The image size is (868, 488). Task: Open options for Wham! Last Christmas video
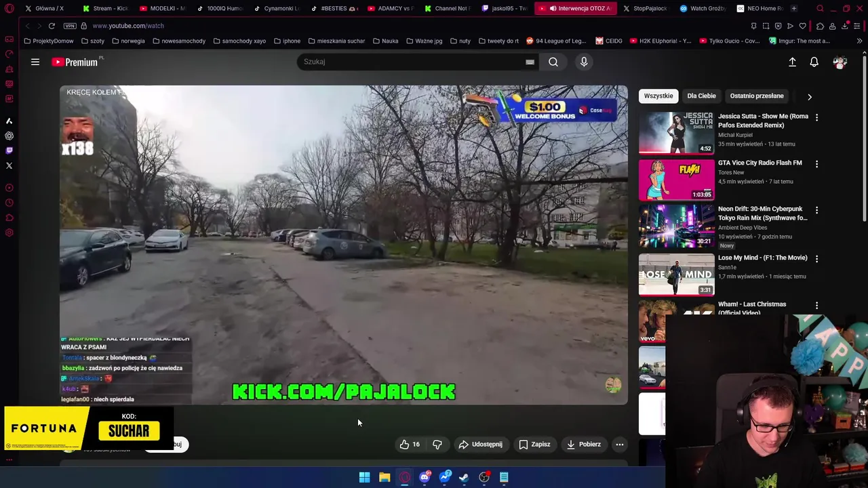pyautogui.click(x=816, y=306)
